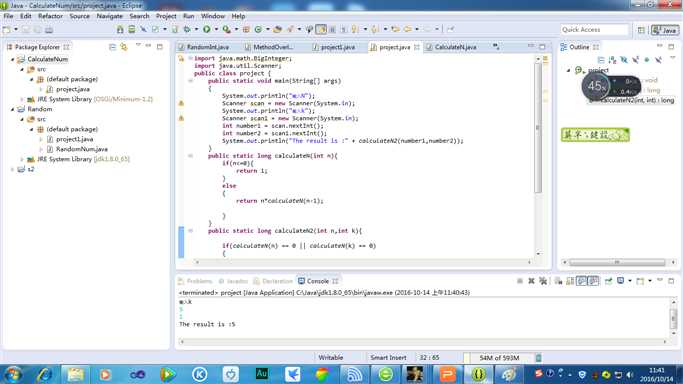683x384 pixels.
Task: Collapse All in Package Explorer
Action: pos(112,47)
